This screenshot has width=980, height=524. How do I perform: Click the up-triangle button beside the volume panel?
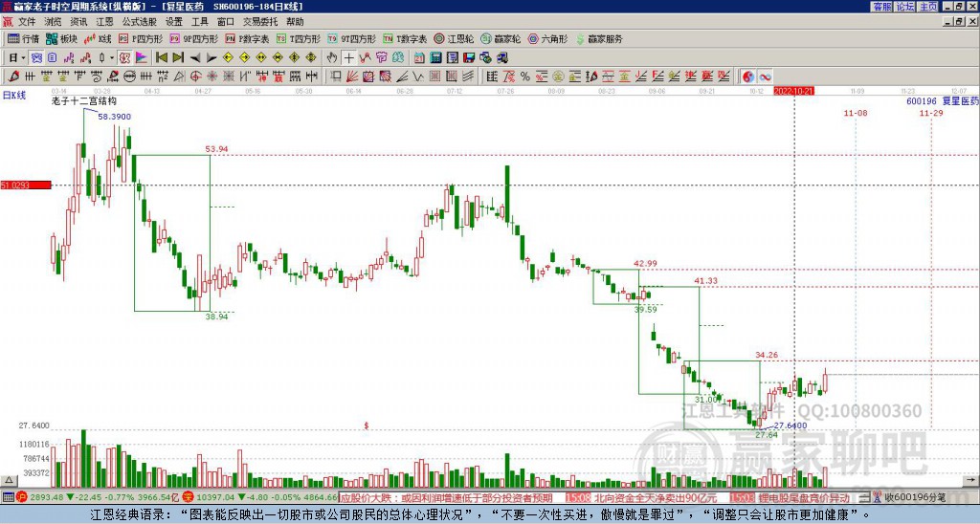[9, 480]
